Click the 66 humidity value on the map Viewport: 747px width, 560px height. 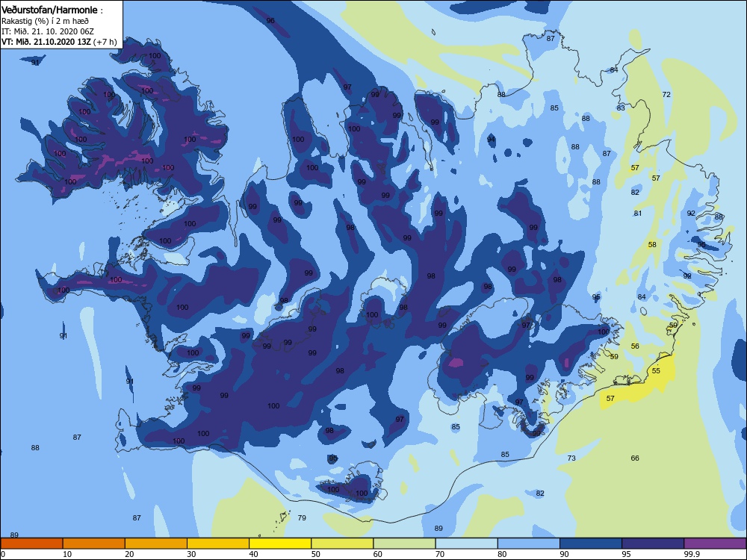(635, 458)
